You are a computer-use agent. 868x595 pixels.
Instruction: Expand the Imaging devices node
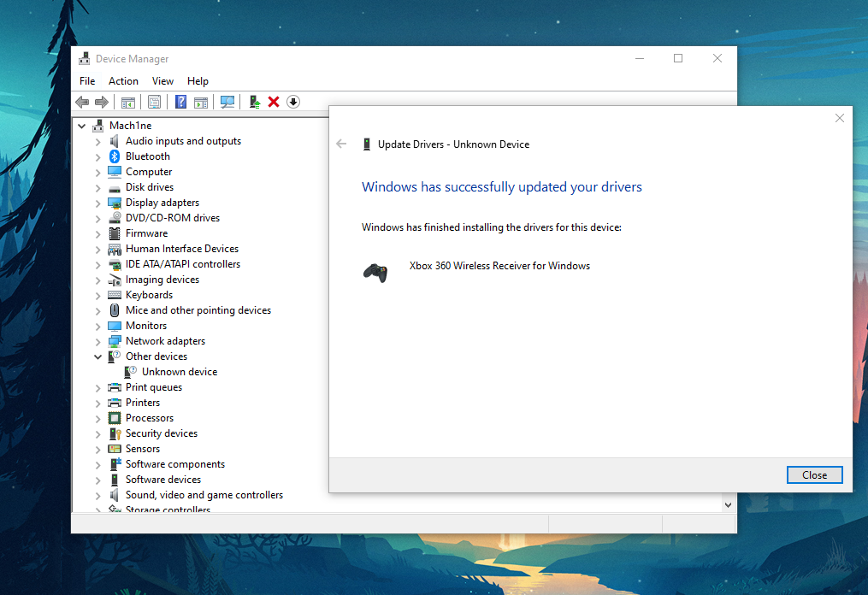click(x=98, y=280)
